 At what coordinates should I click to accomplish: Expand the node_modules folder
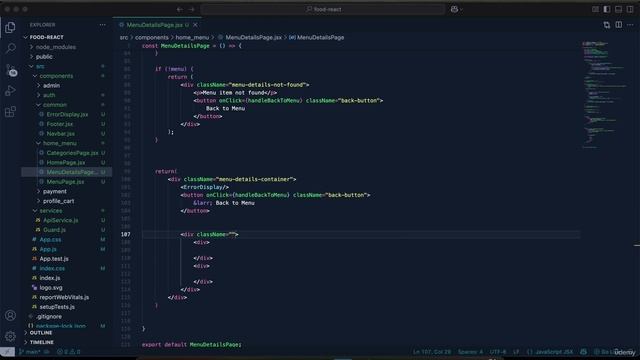click(55, 47)
